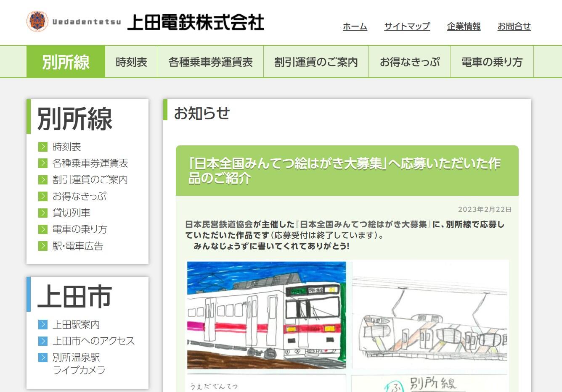Select 時刻表 in the top navigation bar
562x392 pixels.
(x=131, y=62)
